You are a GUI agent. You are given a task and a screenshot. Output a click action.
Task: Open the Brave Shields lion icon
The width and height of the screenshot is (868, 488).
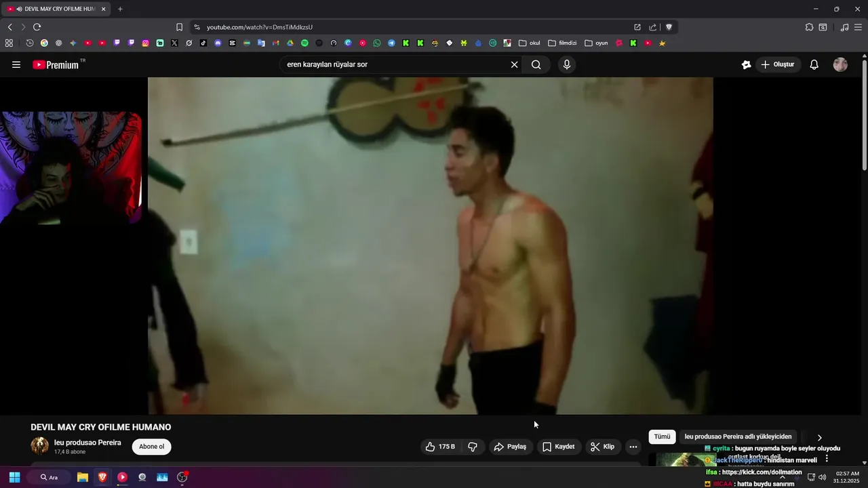coord(669,27)
